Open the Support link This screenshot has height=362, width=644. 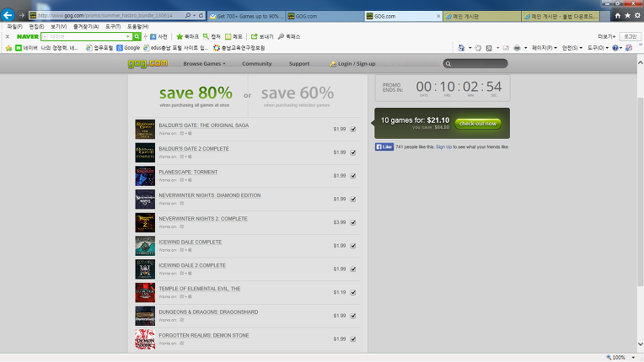[299, 63]
